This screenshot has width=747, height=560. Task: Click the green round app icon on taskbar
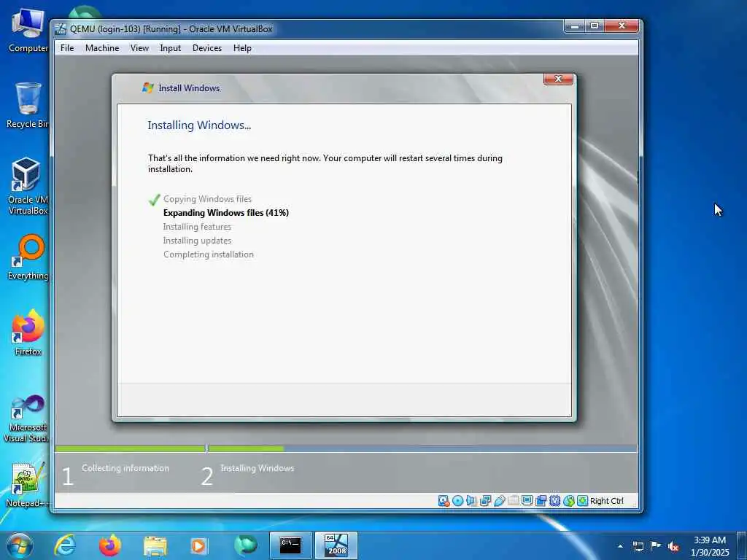coord(245,545)
